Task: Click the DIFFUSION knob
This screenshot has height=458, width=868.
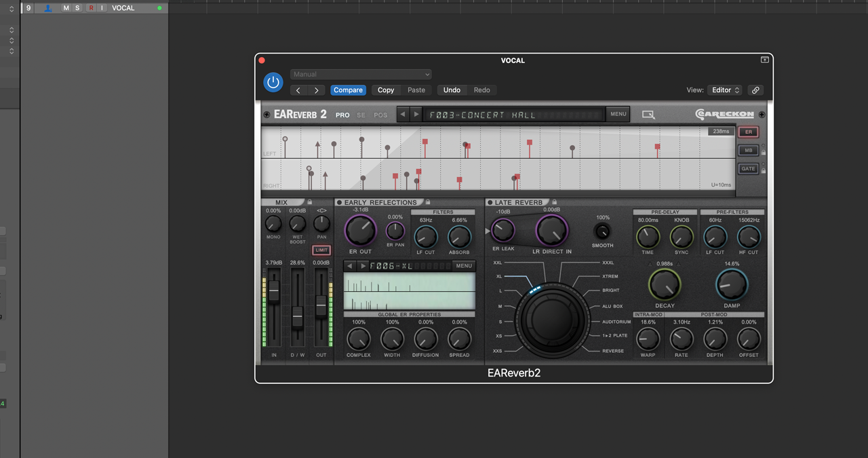Action: [x=425, y=339]
